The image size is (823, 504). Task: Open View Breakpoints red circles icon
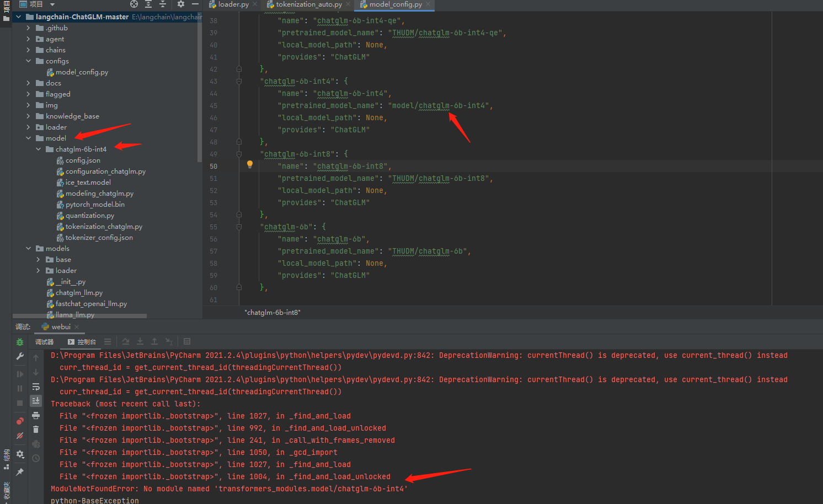[20, 421]
